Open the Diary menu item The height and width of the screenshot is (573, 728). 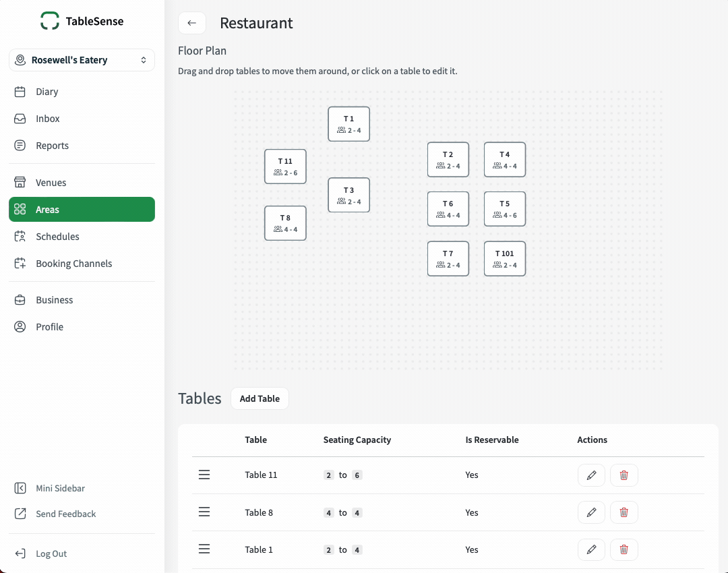(x=47, y=92)
